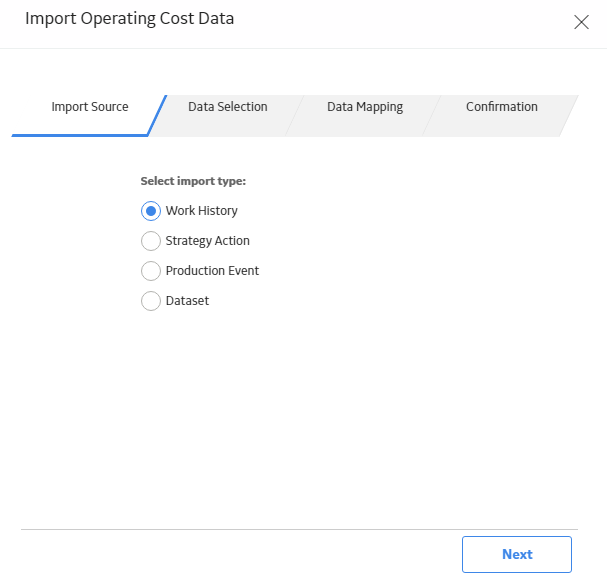Close the Import Operating Cost Data dialog
This screenshot has height=588, width=607.
pyautogui.click(x=581, y=22)
